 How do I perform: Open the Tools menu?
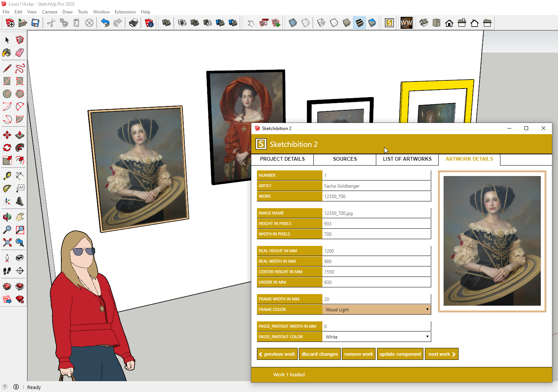pyautogui.click(x=83, y=12)
